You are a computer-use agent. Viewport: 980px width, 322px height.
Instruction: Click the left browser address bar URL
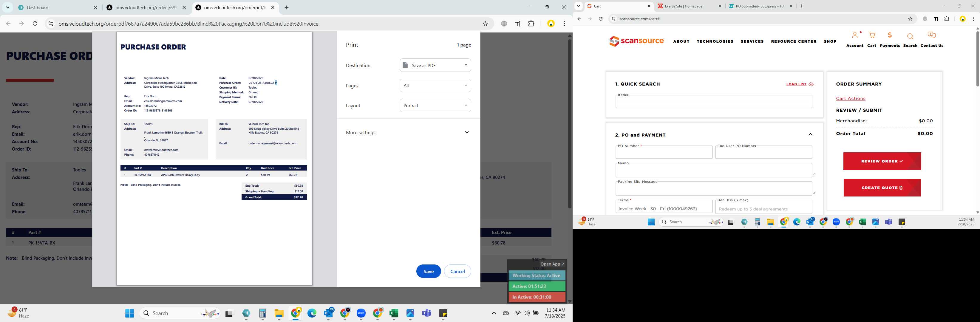pyautogui.click(x=189, y=24)
